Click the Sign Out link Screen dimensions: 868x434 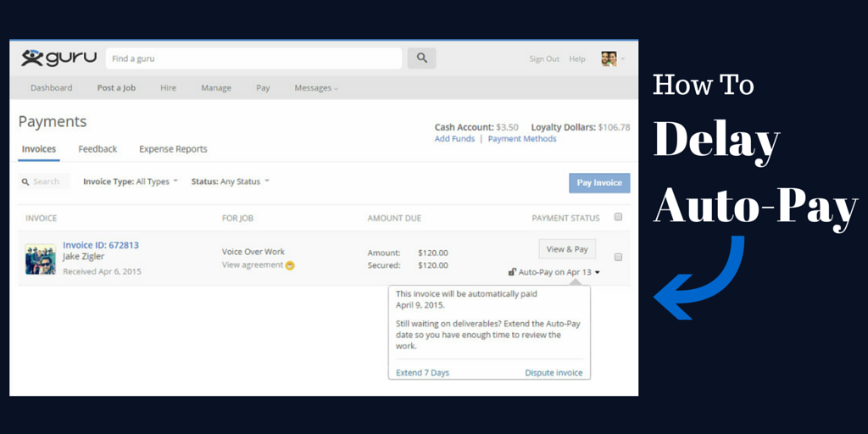(544, 58)
